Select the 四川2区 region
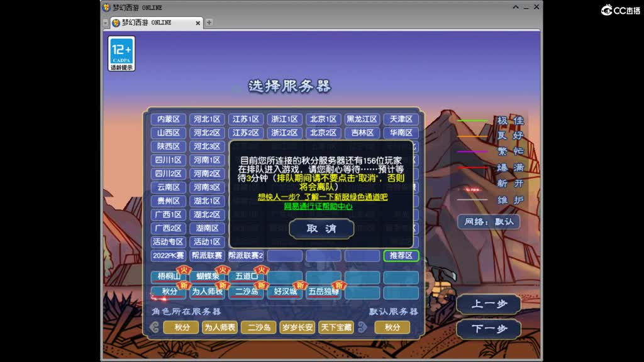 169,173
